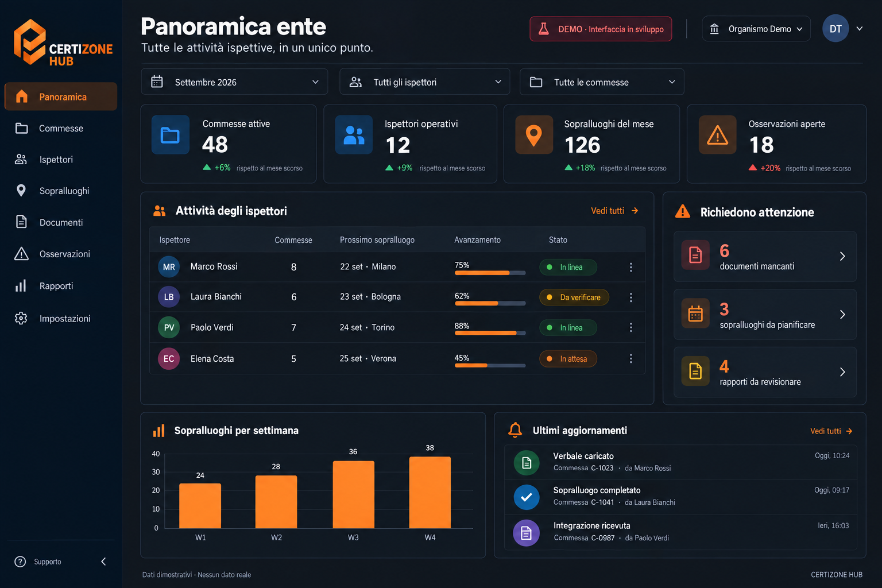882x588 pixels.
Task: Click the documenti mancanti document icon
Action: [695, 255]
